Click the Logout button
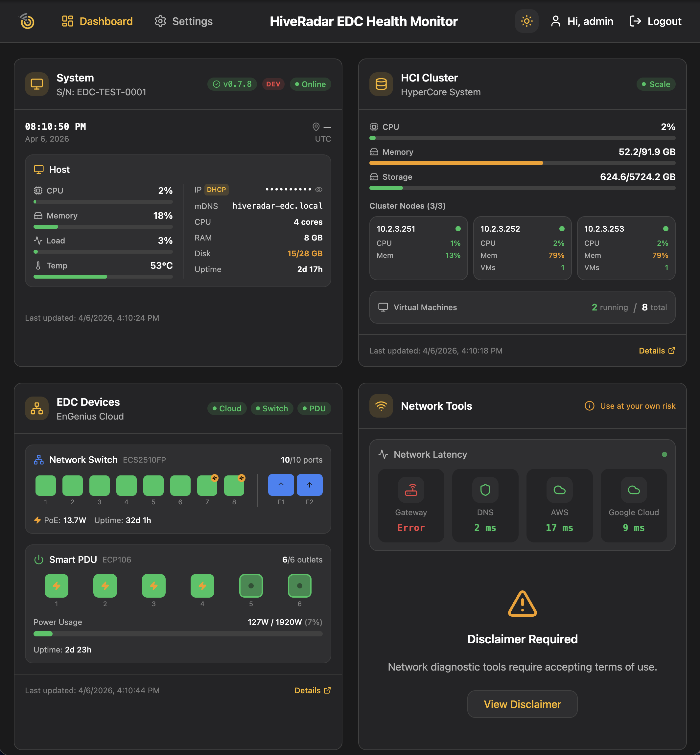This screenshot has width=700, height=755. point(655,21)
